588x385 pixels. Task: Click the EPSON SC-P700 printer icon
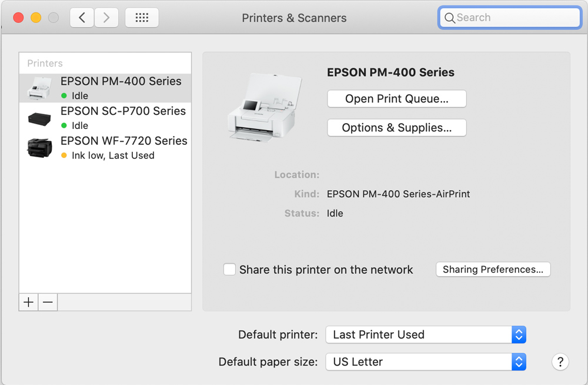[39, 118]
